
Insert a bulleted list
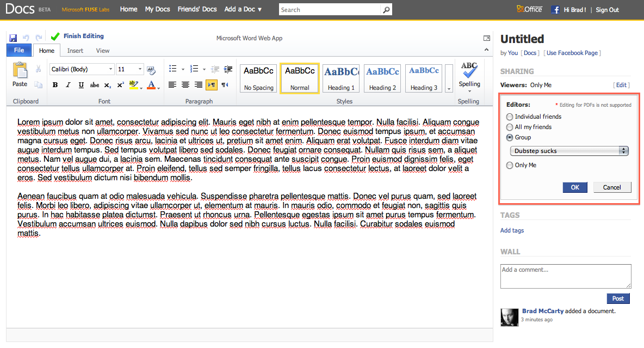pyautogui.click(x=173, y=69)
